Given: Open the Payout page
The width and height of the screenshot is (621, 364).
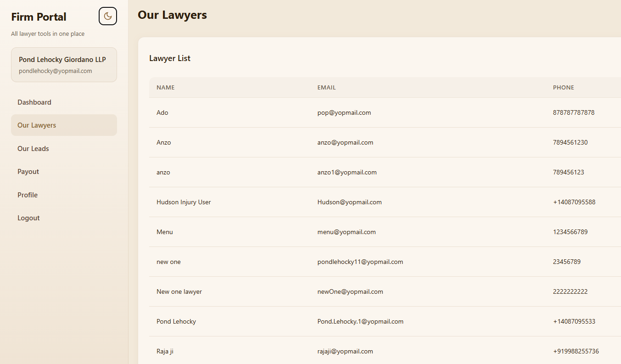Looking at the screenshot, I should [28, 171].
